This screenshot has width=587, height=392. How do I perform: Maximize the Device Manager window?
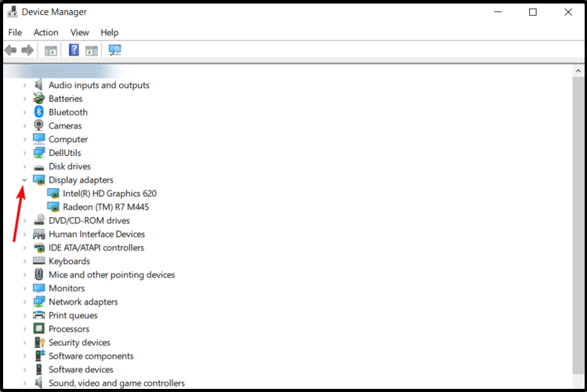click(x=533, y=12)
